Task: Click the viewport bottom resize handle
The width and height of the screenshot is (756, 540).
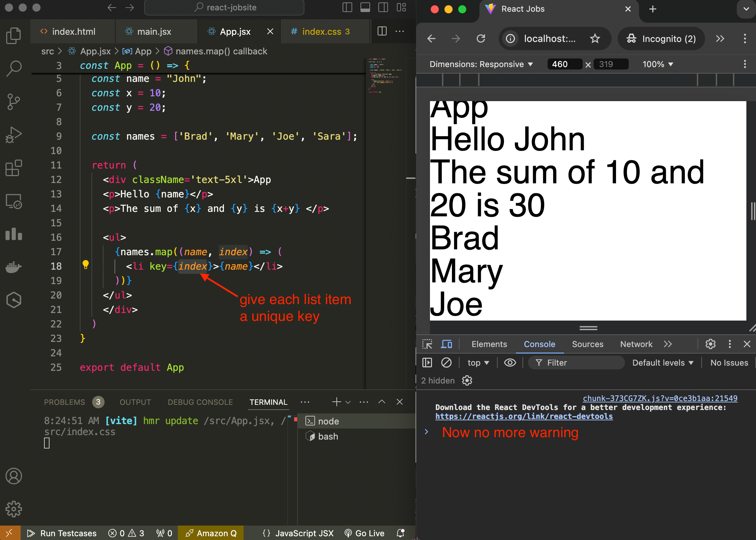Action: (x=588, y=328)
